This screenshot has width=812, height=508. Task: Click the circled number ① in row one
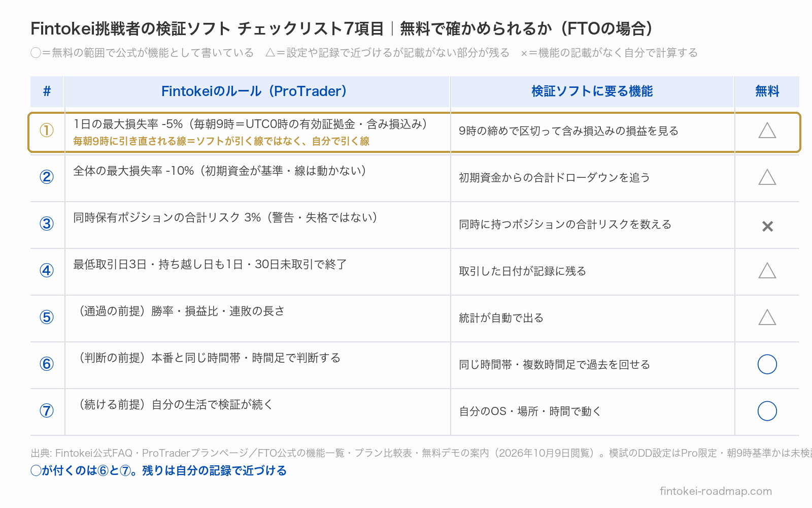tap(47, 131)
